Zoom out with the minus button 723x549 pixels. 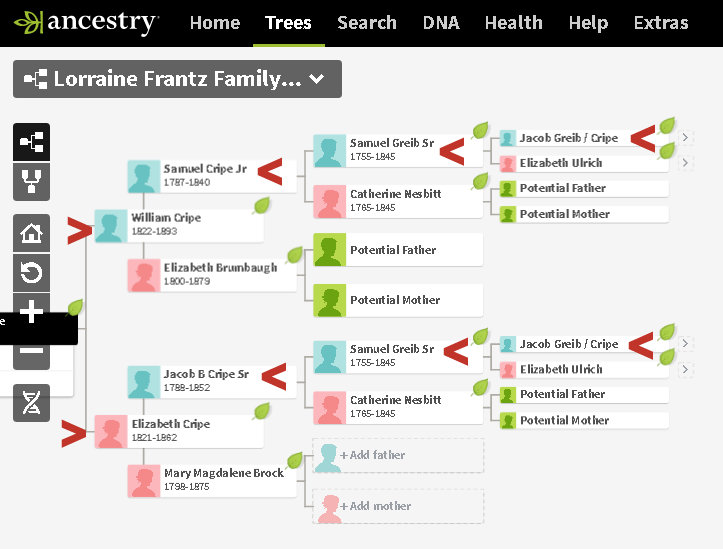[x=31, y=352]
